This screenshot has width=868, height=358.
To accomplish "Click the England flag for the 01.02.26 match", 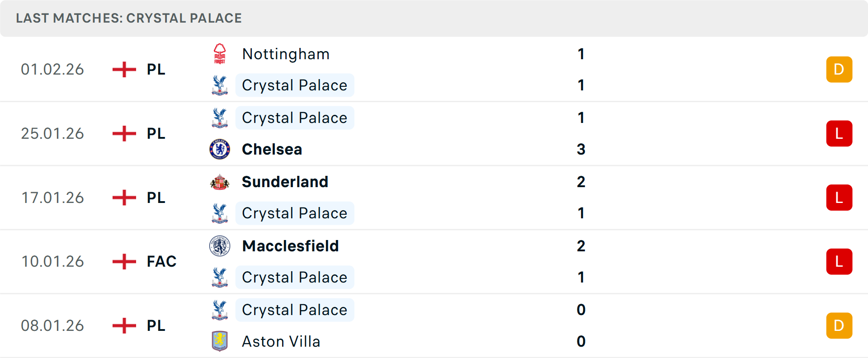I will click(x=123, y=69).
